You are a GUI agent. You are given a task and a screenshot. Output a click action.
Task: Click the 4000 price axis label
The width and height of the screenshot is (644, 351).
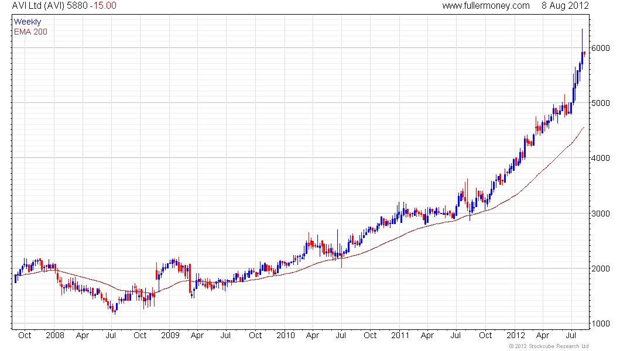pos(601,158)
